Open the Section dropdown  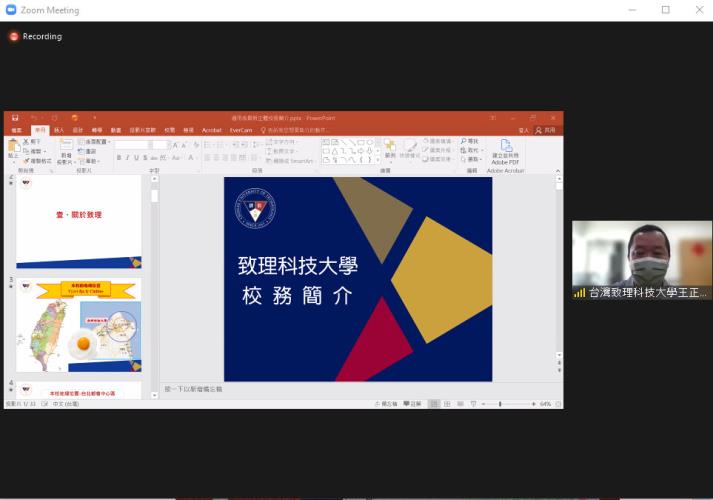89,161
